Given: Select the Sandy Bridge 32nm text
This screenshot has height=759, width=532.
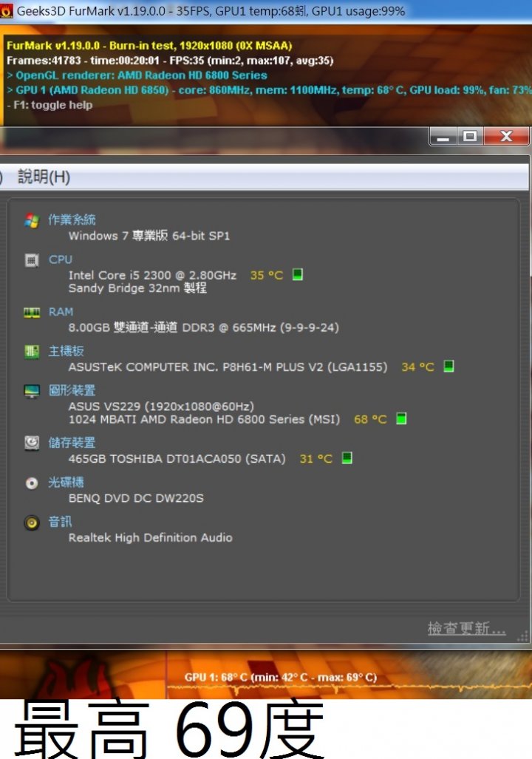Looking at the screenshot, I should (137, 288).
